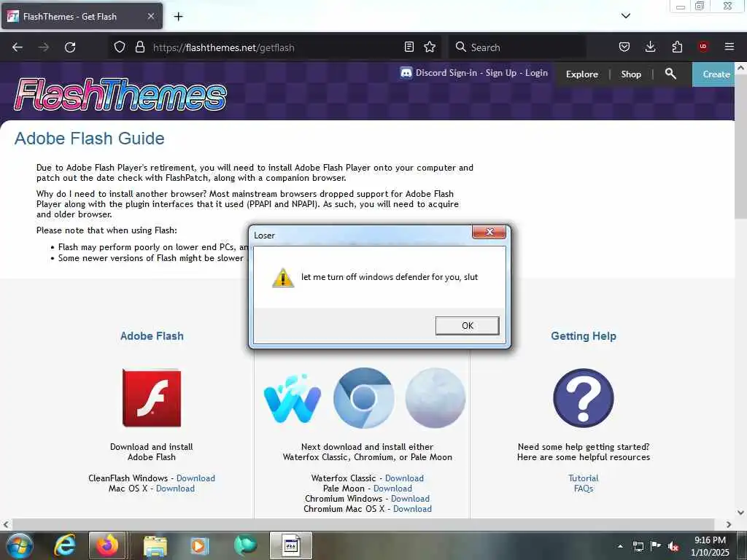Click into the Firefox Search box
This screenshot has width=747, height=560.
point(517,47)
